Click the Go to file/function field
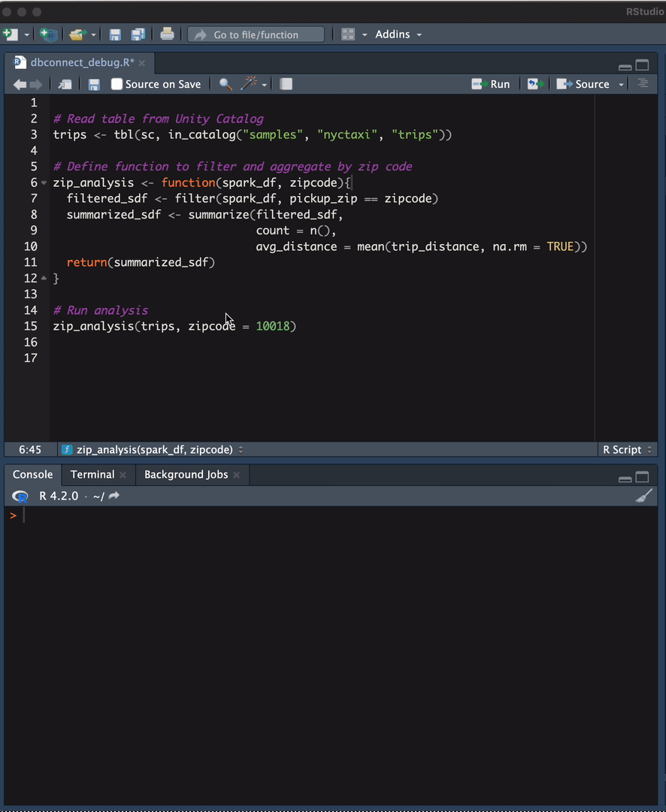Viewport: 666px width, 812px height. click(256, 34)
